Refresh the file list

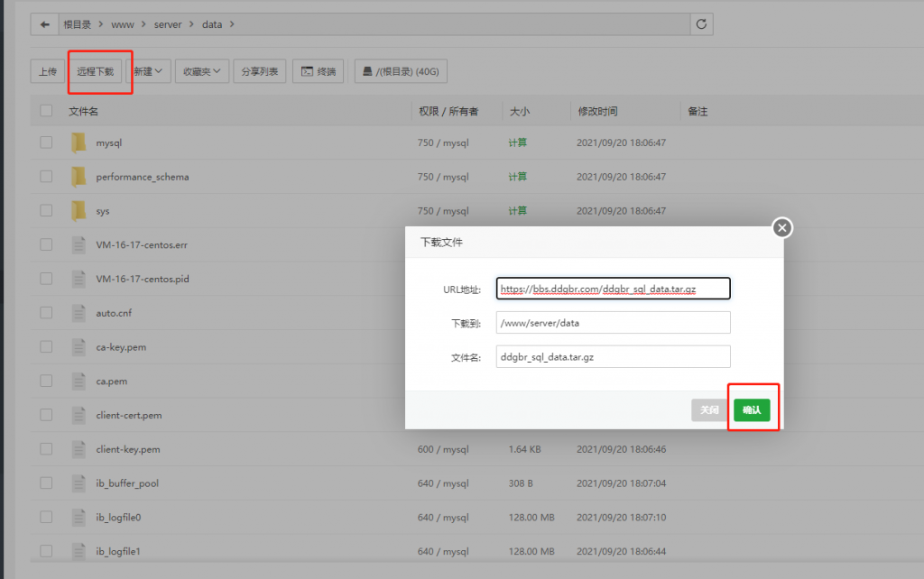point(701,24)
